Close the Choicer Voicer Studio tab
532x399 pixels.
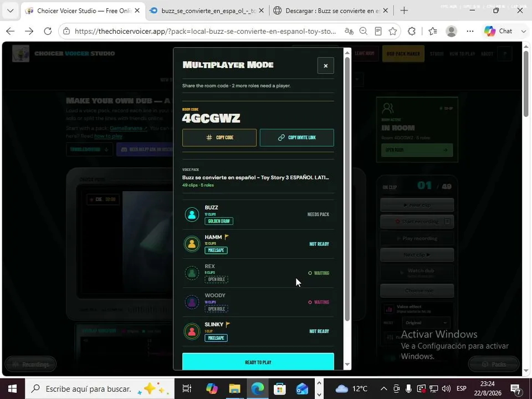137,11
